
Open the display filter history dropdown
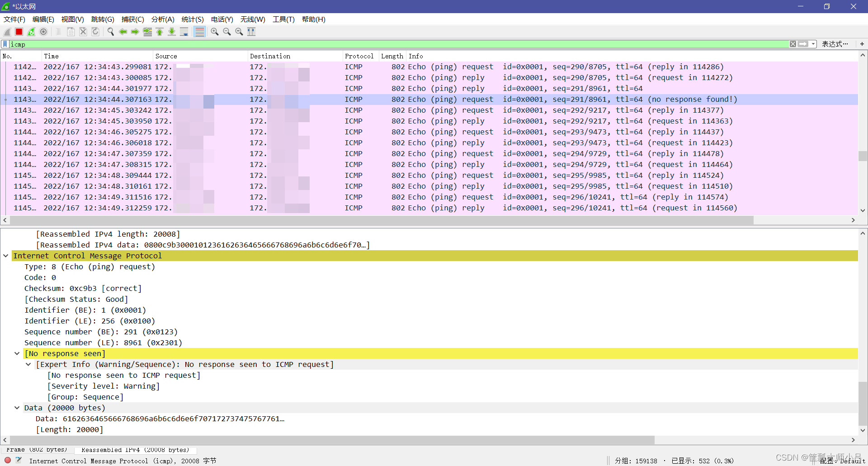(813, 44)
